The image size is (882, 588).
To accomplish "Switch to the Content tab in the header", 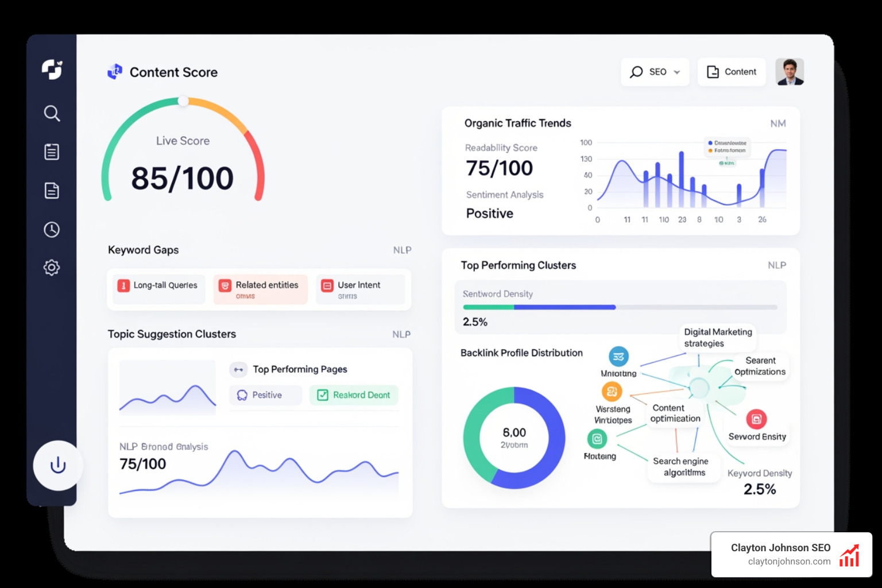I will pyautogui.click(x=732, y=71).
